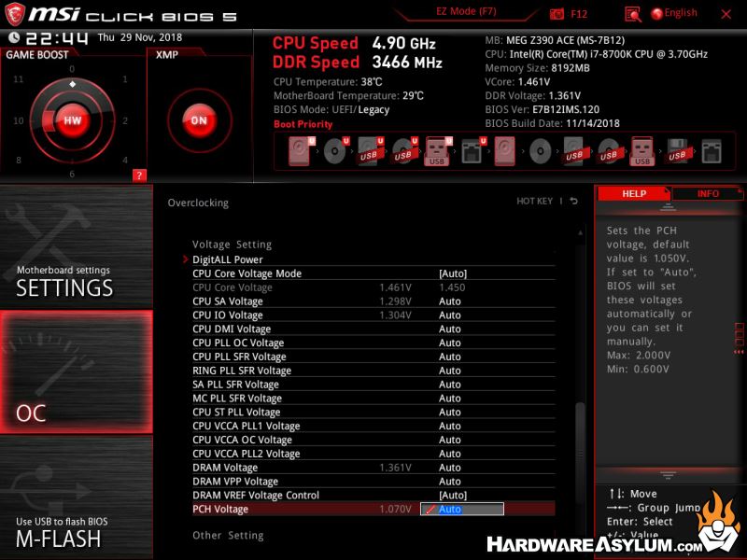
Task: Toggle the Game Boost HW button
Action: tap(72, 120)
